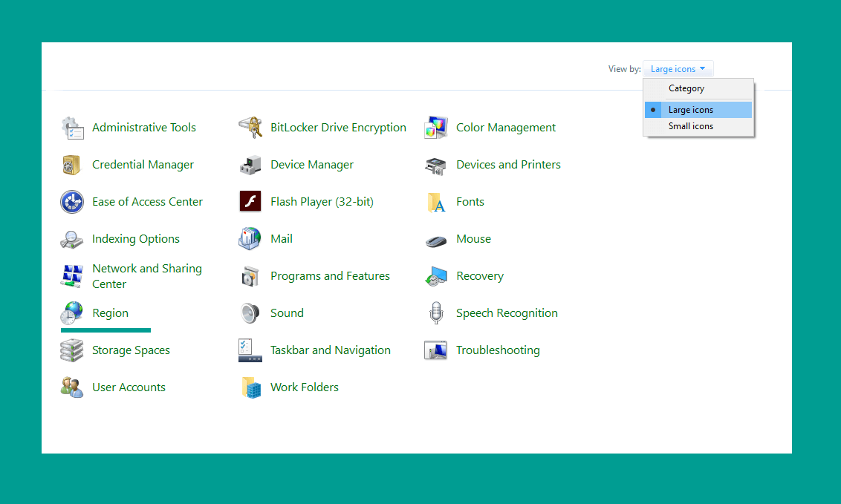This screenshot has height=504, width=841.
Task: Click the Troubleshooting link
Action: [498, 350]
